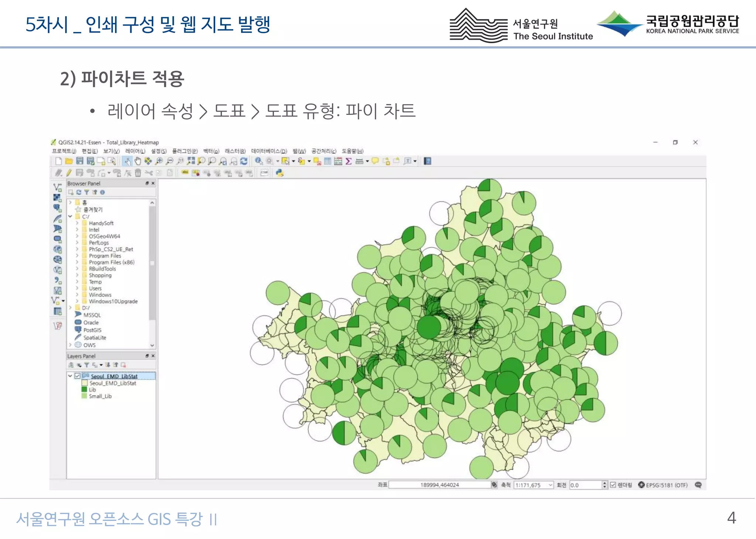Open the 편집 menu

90,151
